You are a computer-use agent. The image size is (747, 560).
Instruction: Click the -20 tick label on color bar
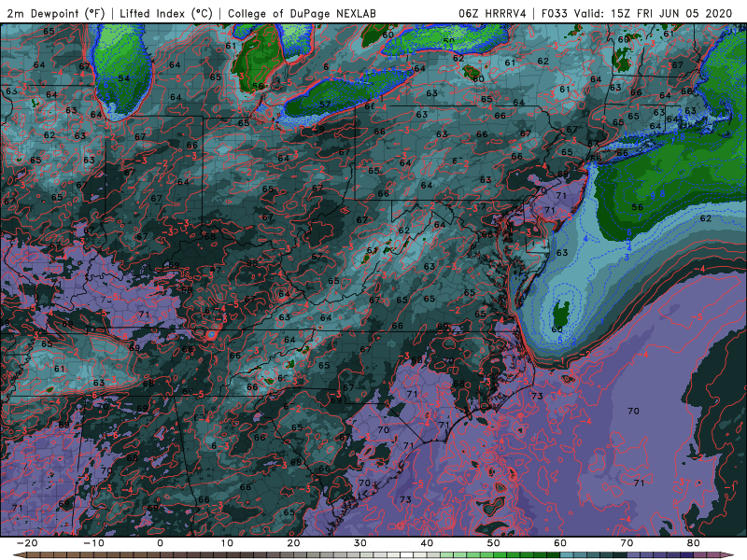27,543
